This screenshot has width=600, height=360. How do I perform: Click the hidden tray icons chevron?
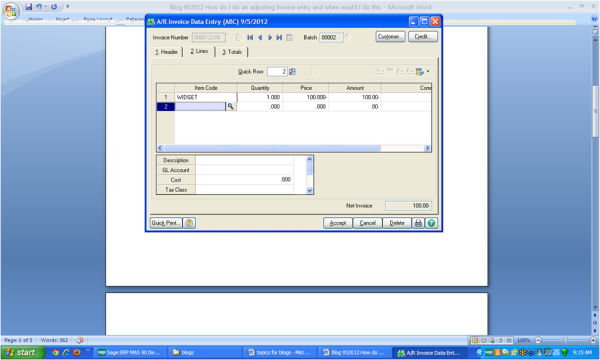(479, 352)
